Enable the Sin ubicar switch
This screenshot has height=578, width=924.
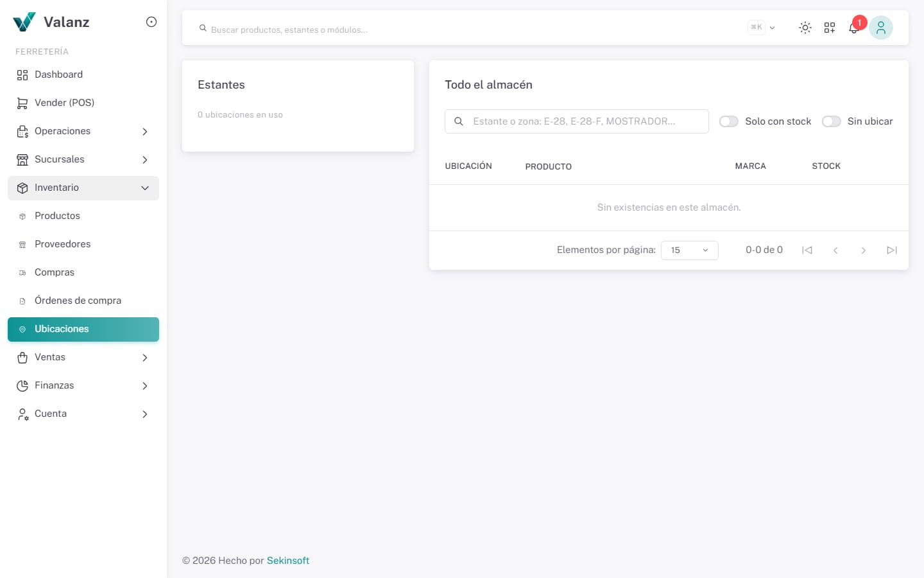pyautogui.click(x=832, y=121)
